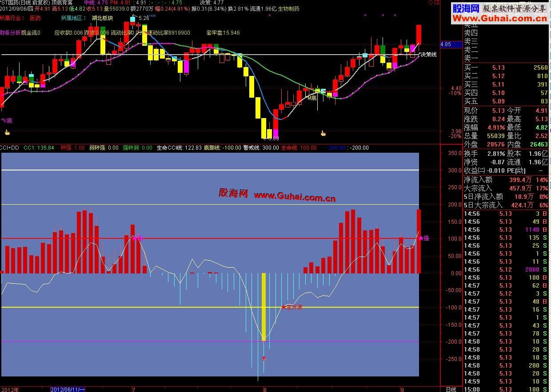Click the 财务分析 label
The image size is (551, 392).
pos(10,33)
